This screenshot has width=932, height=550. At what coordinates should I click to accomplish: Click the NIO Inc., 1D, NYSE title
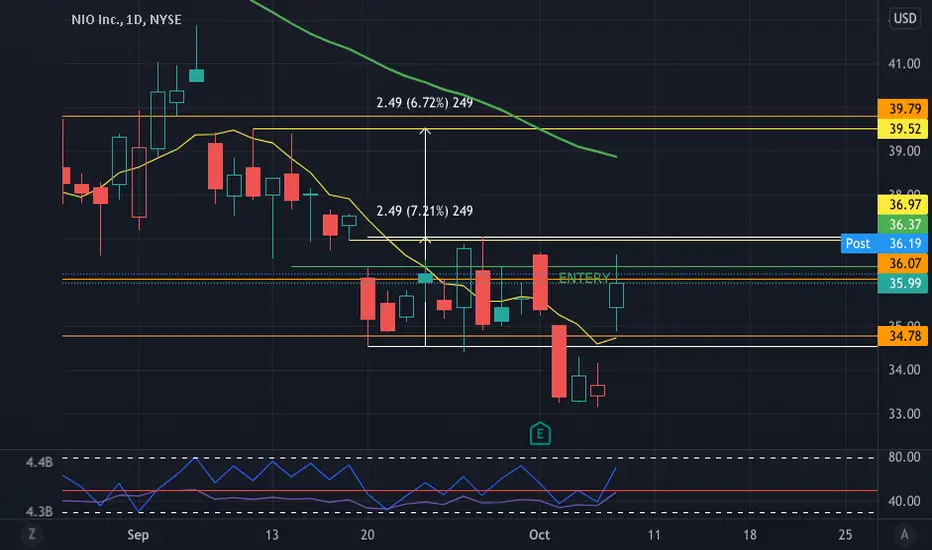pos(127,20)
